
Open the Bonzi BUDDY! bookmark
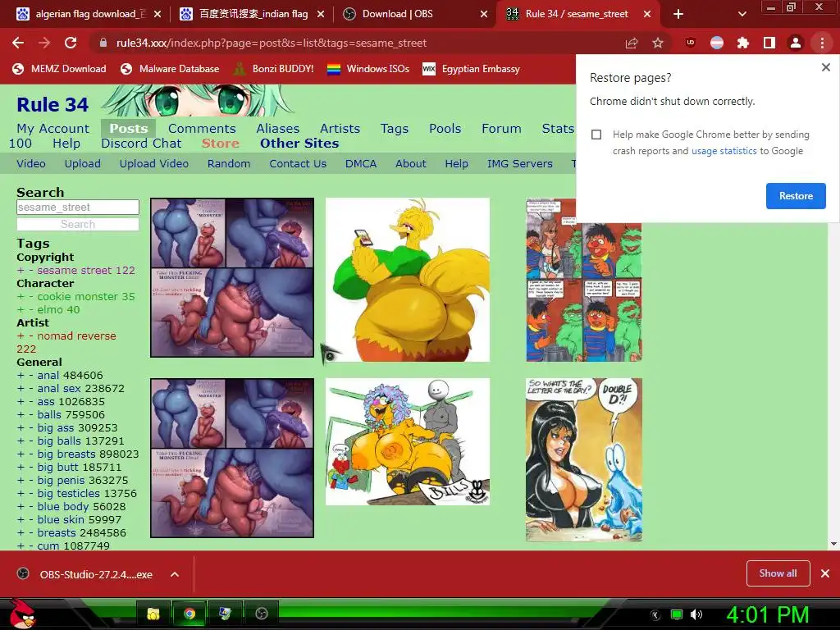point(274,69)
